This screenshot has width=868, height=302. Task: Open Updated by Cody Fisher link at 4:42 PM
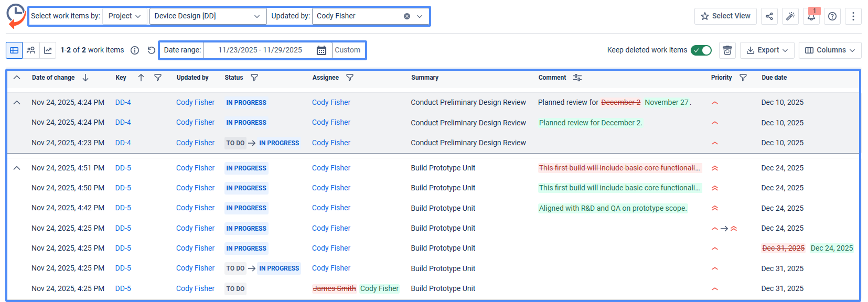click(x=196, y=208)
